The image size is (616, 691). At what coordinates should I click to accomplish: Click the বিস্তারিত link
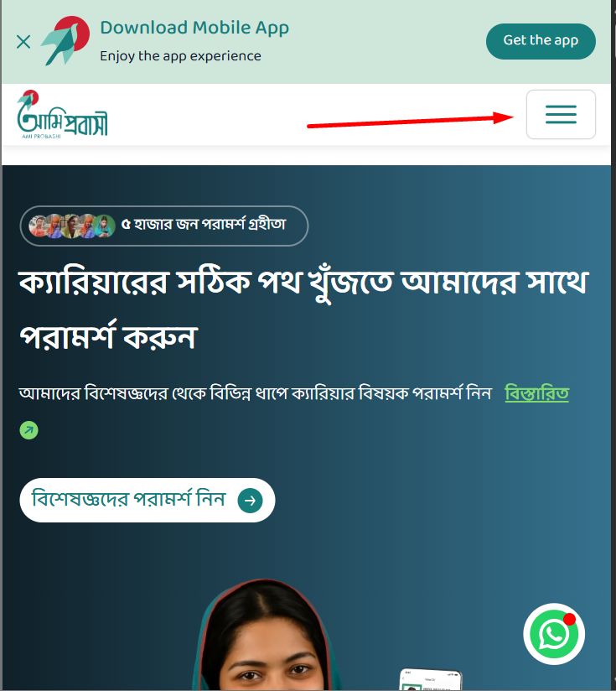click(x=536, y=392)
